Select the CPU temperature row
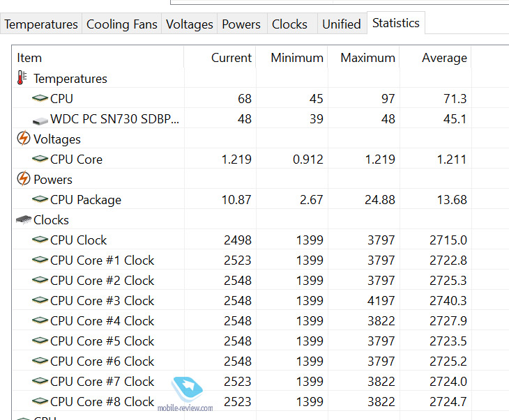 point(61,99)
